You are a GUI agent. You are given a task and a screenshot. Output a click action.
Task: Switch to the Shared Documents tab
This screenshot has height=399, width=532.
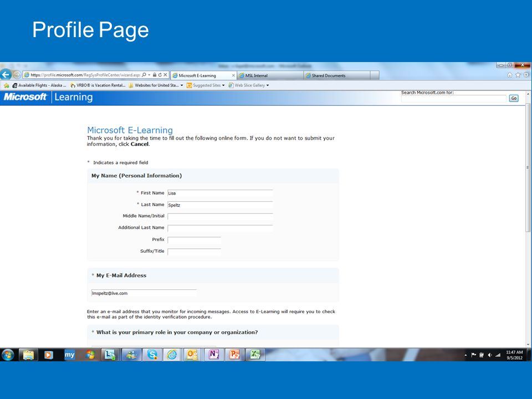click(336, 76)
